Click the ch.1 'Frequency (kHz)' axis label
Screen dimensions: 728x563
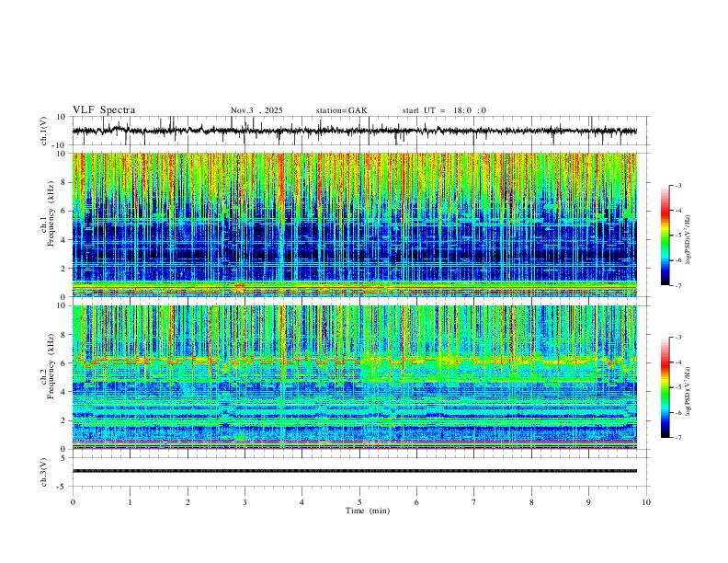point(51,213)
